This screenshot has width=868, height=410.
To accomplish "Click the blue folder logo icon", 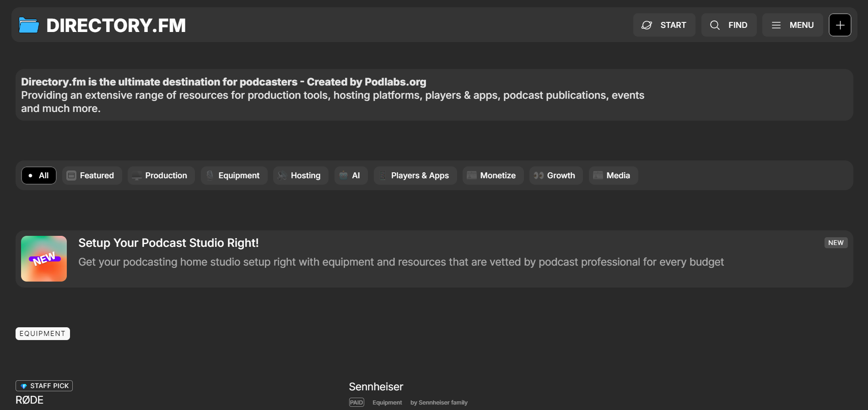I will pos(29,25).
